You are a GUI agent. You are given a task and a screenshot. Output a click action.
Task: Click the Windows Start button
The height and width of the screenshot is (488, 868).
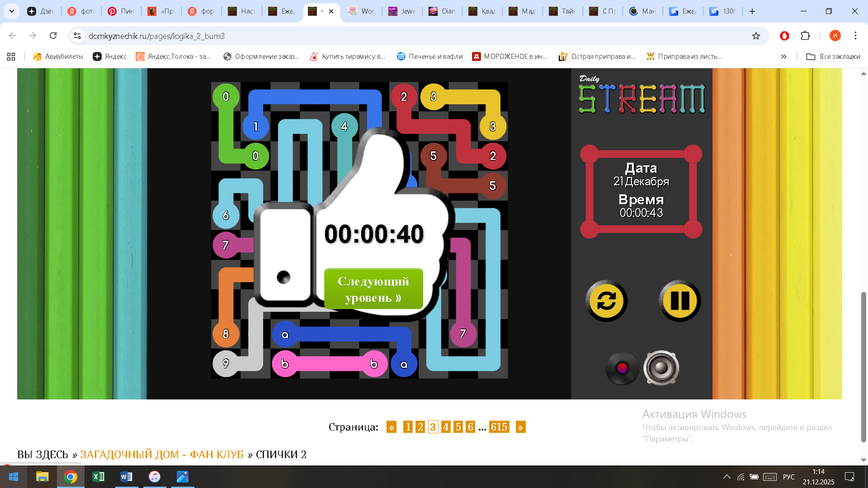[x=13, y=477]
